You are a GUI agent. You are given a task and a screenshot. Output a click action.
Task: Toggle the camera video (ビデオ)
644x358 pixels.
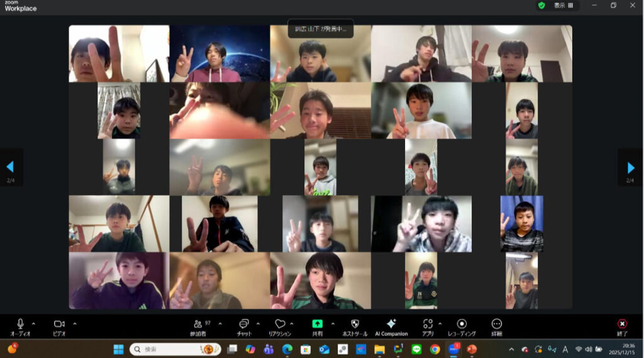point(59,325)
